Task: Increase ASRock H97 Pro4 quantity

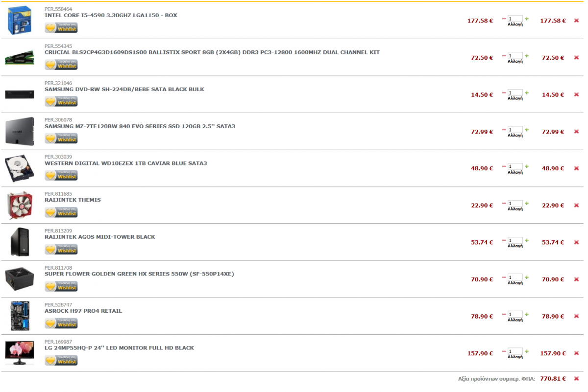Action: pyautogui.click(x=527, y=314)
